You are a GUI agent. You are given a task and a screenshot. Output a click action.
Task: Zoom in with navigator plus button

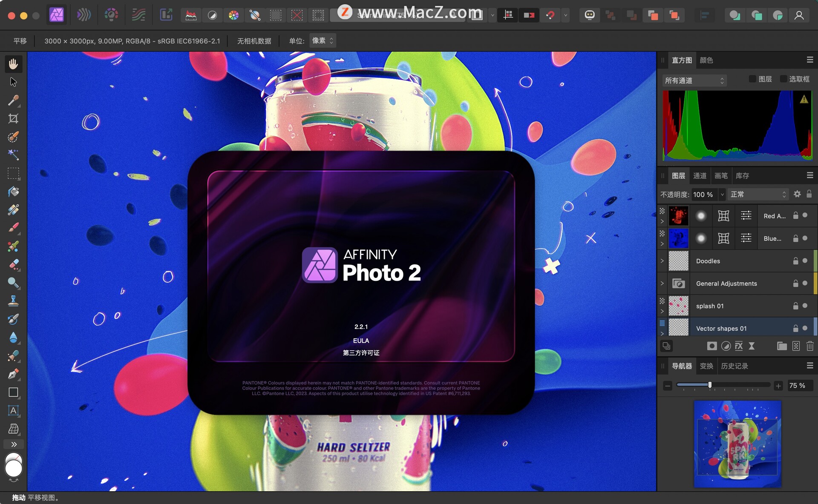778,386
